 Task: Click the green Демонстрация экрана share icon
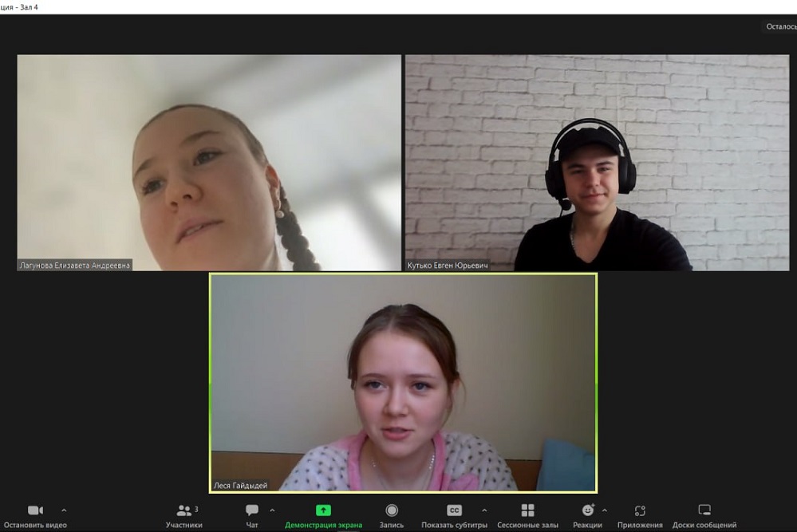tap(323, 510)
